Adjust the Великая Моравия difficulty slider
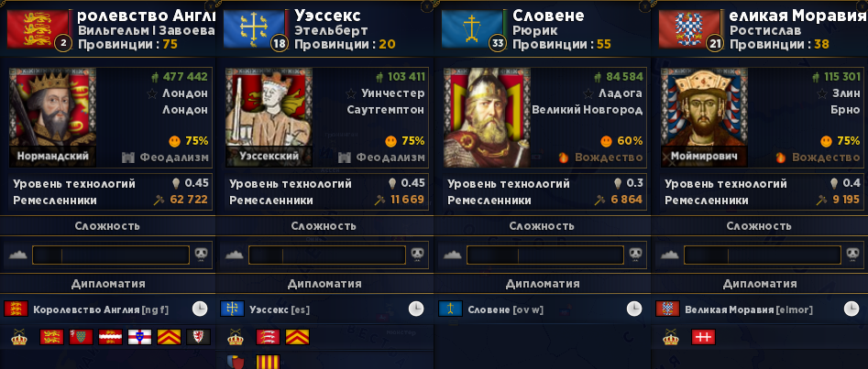This screenshot has height=369, width=868. tap(763, 255)
